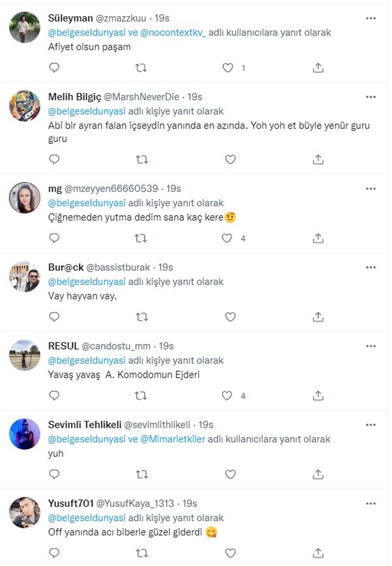392x566 pixels.
Task: View mg's profile picture
Action: click(x=24, y=197)
